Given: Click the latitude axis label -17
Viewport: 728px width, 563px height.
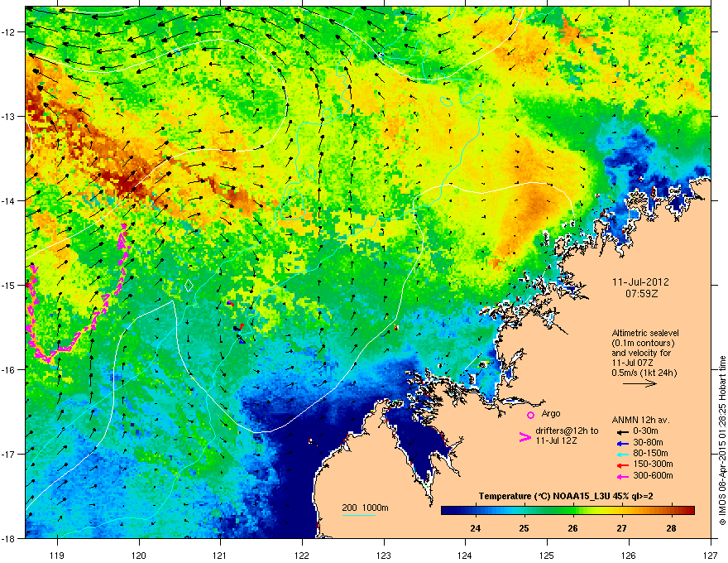Looking at the screenshot, I should [9, 455].
